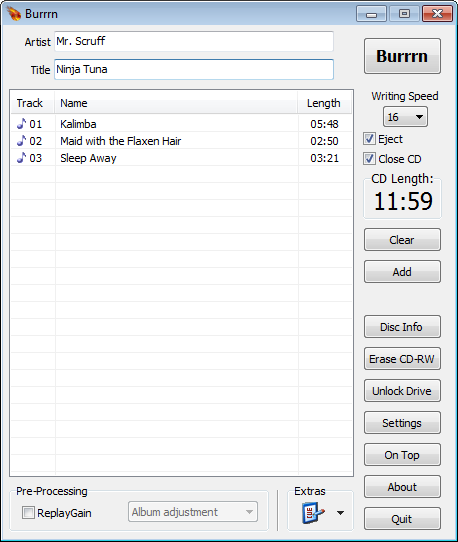Click the music note icon for track 03

[x=21, y=157]
